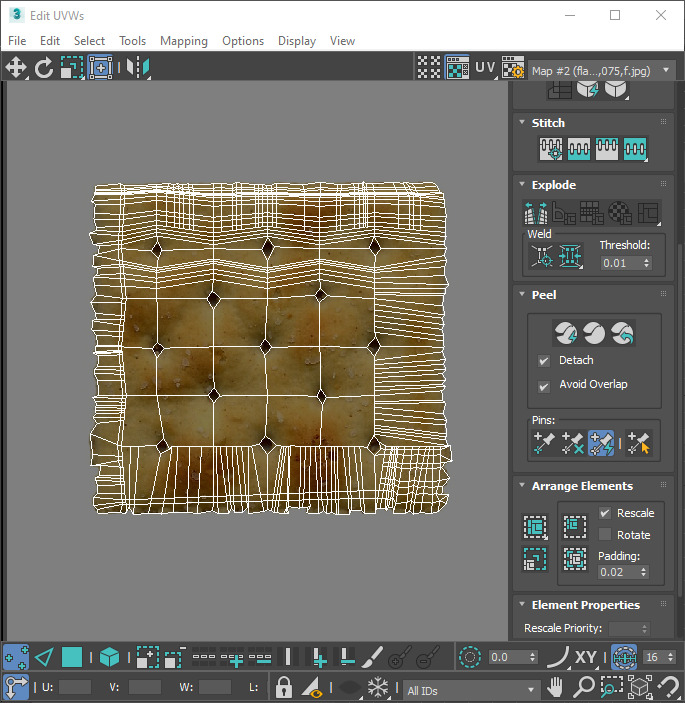Viewport: 685px width, 703px height.
Task: Collapse the Peel rollout
Action: coord(522,294)
